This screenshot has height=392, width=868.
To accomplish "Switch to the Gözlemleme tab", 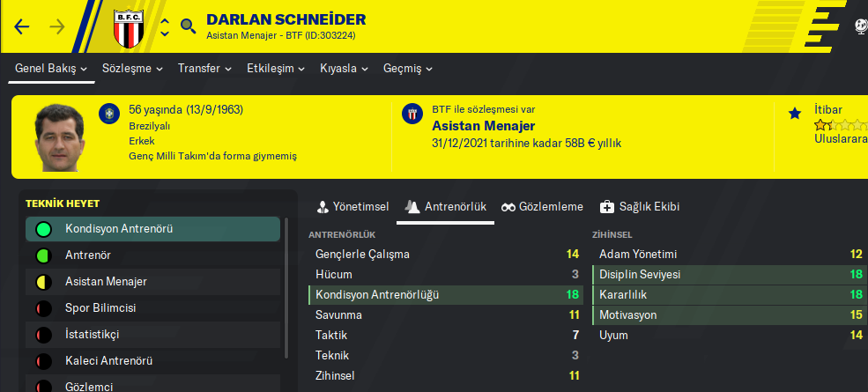I will (x=542, y=207).
